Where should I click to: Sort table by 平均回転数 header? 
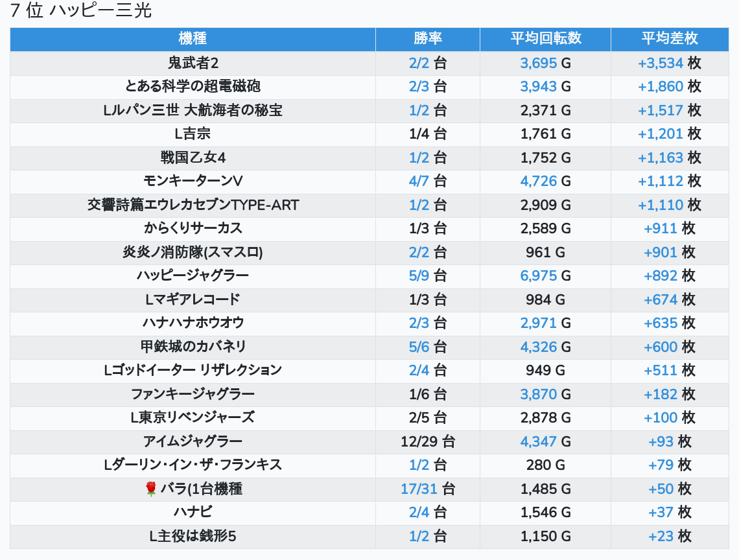545,38
